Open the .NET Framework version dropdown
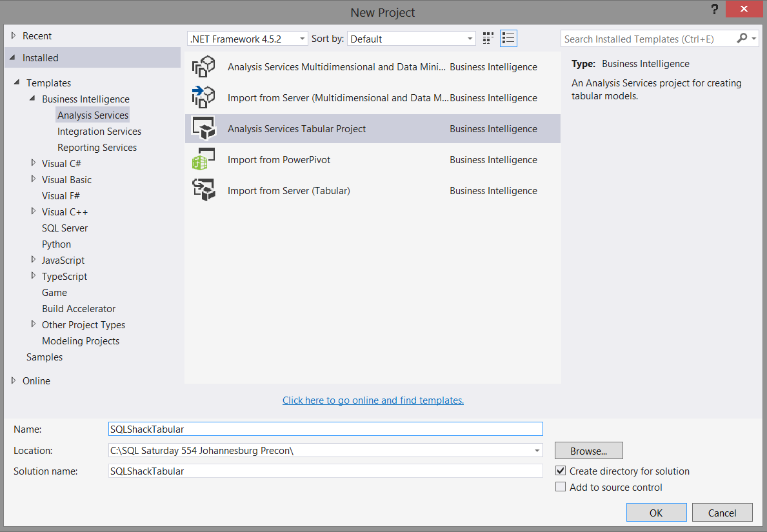Viewport: 767px width, 532px height. point(248,39)
